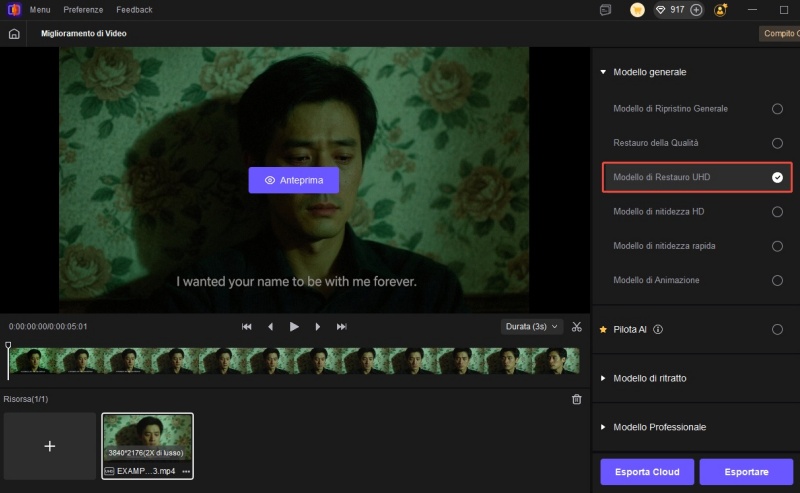Click the Anteprima preview button
800x493 pixels.
click(293, 180)
